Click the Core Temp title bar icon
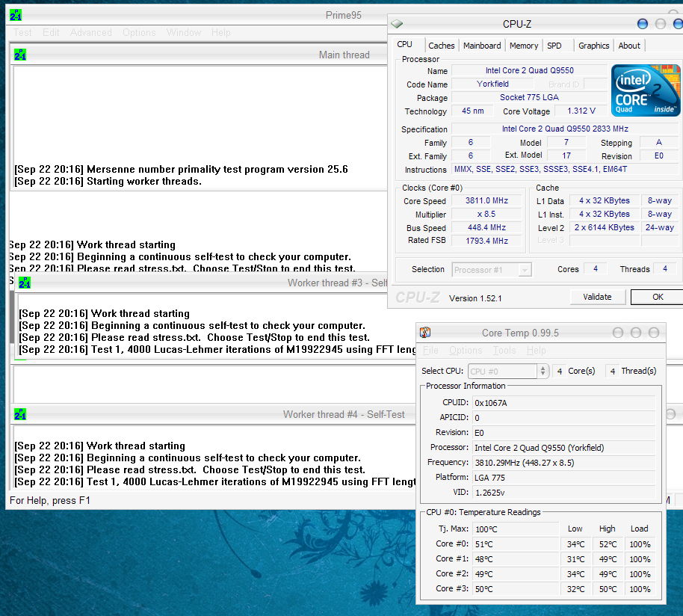 (425, 333)
